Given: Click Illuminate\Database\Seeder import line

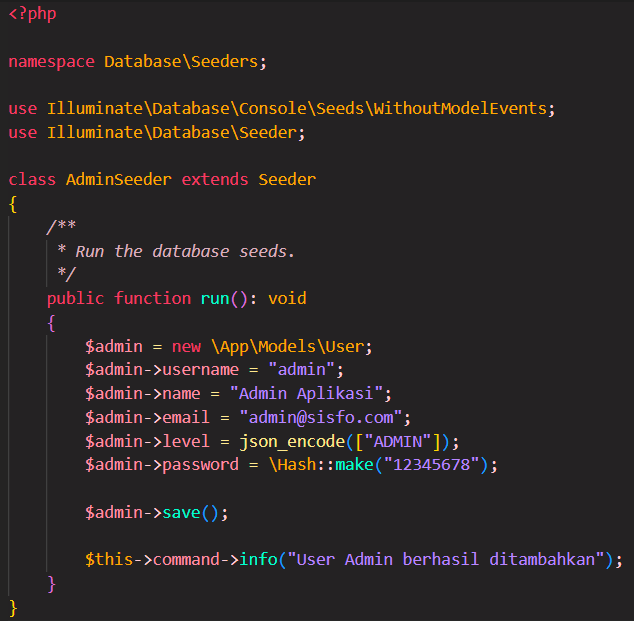Looking at the screenshot, I should tap(157, 133).
